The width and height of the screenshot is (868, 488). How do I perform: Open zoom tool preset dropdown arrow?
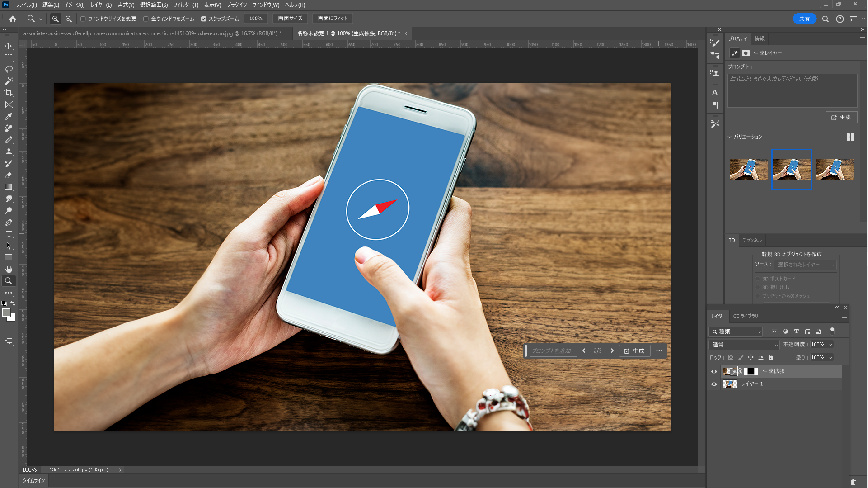(x=41, y=19)
